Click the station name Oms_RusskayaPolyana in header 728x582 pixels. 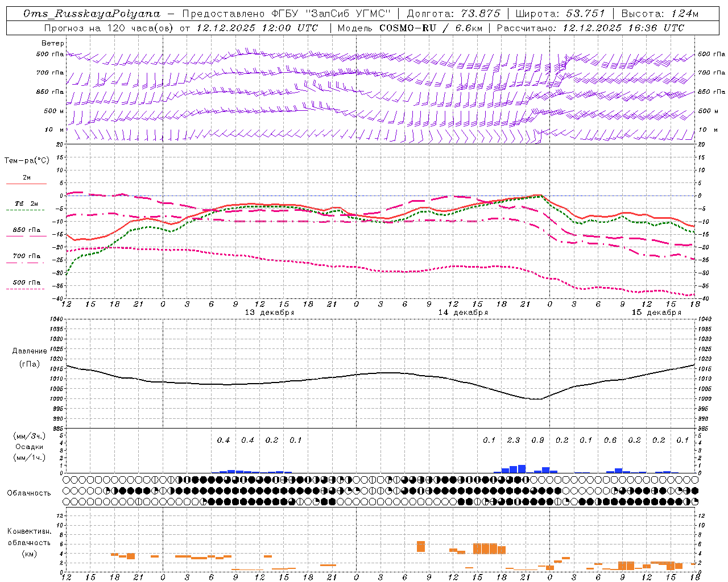point(92,14)
